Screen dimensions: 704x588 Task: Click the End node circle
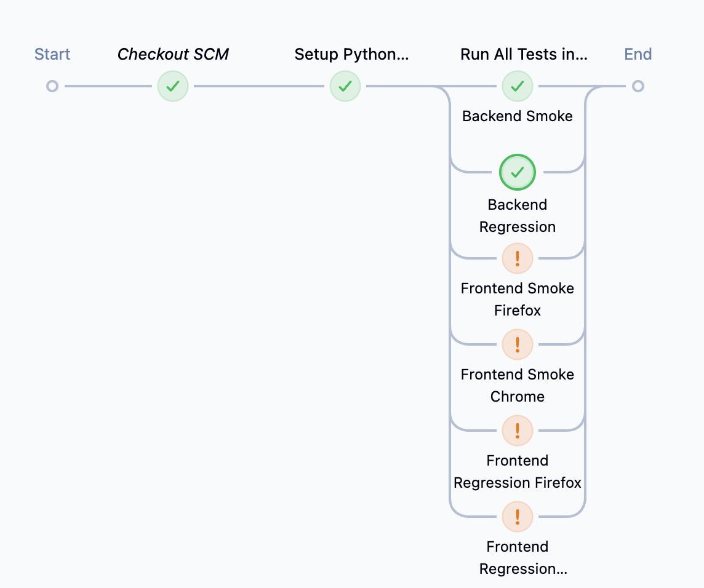638,86
